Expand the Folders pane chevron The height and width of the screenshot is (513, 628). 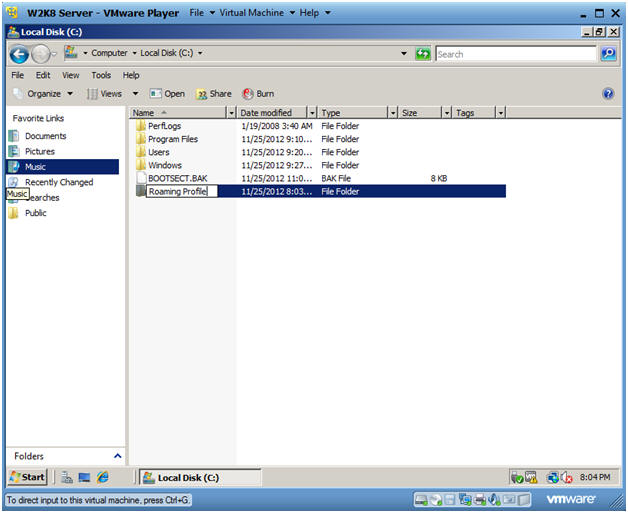coord(117,456)
